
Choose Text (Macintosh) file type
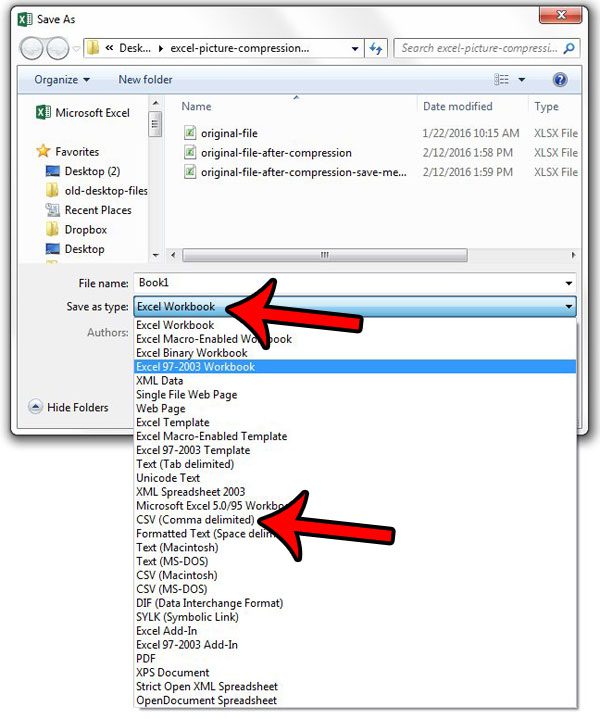tap(356, 548)
